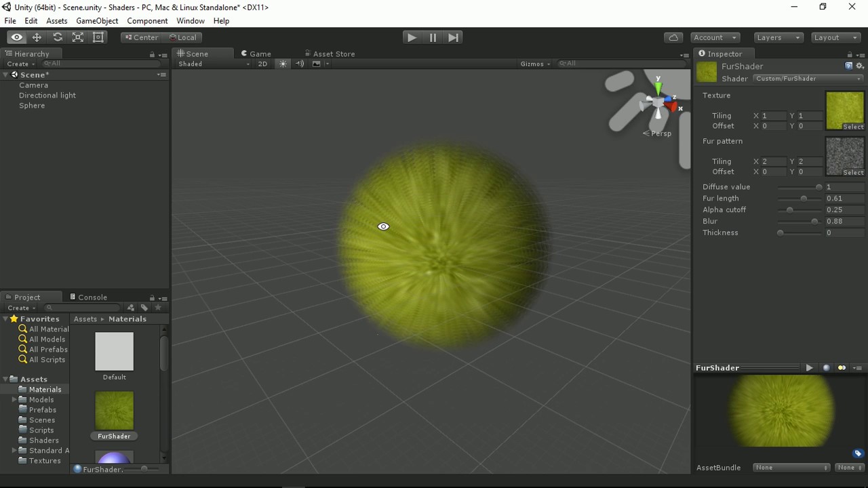Open the GameObject menu
Viewport: 868px width, 488px height.
97,21
